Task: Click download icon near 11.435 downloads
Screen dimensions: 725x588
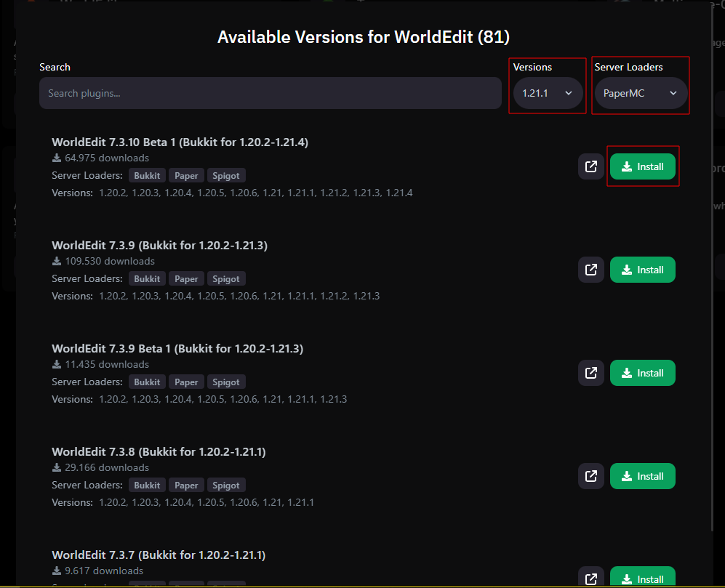Action: pos(56,364)
